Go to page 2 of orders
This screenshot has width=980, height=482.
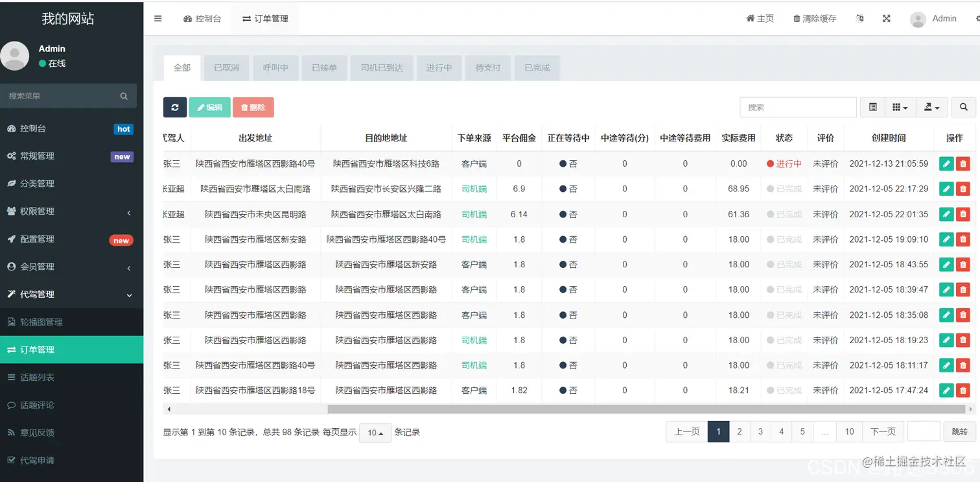[739, 431]
